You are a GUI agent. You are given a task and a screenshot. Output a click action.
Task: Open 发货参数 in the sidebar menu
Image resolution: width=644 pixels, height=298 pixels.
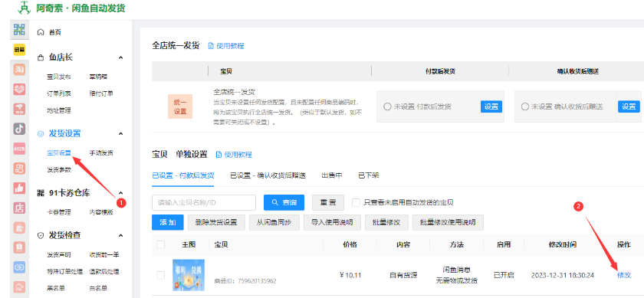(x=59, y=169)
